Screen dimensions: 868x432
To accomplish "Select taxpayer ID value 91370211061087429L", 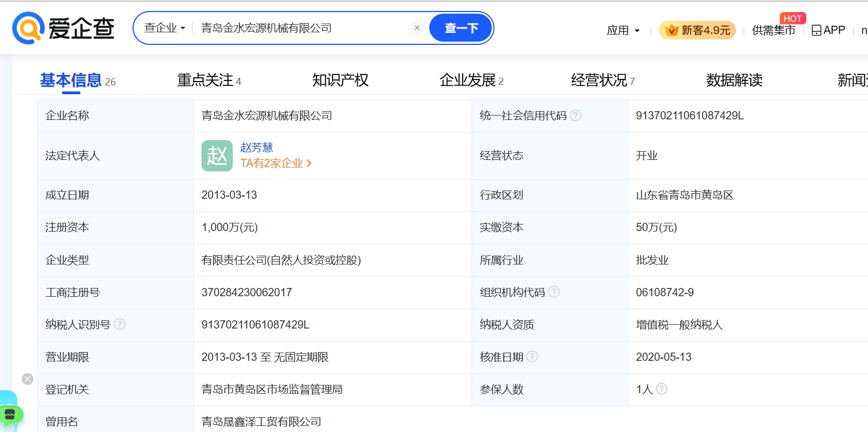I will coord(255,325).
